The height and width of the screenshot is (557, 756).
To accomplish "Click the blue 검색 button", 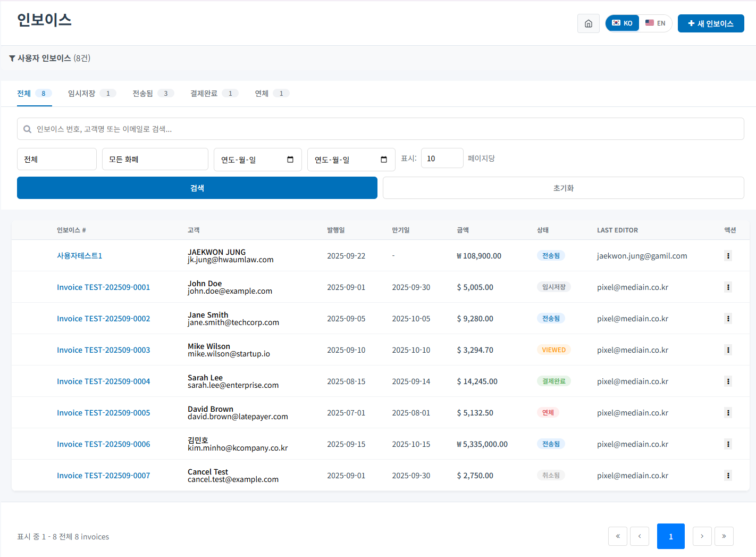I will point(197,188).
